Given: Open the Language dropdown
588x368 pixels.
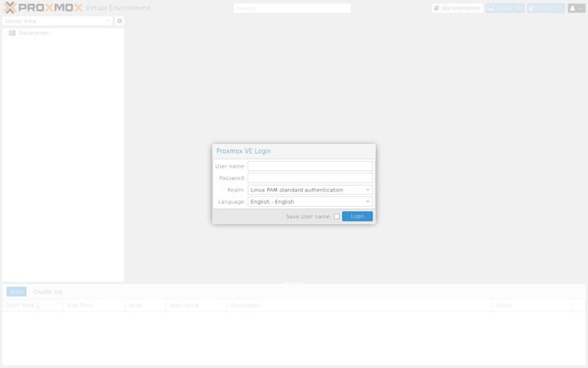Looking at the screenshot, I should click(310, 202).
